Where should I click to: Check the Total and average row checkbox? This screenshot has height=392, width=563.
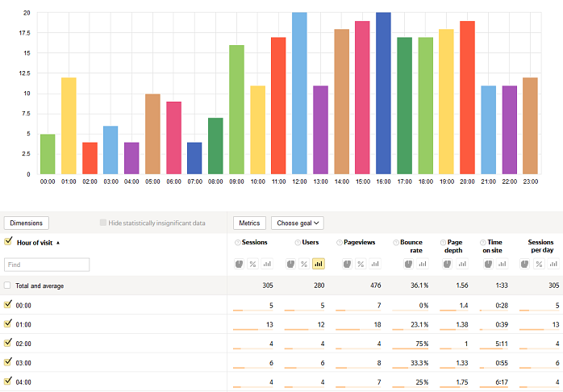point(8,286)
